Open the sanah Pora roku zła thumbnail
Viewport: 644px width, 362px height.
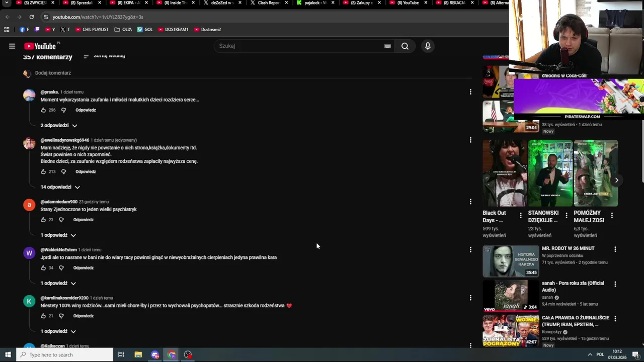511,296
